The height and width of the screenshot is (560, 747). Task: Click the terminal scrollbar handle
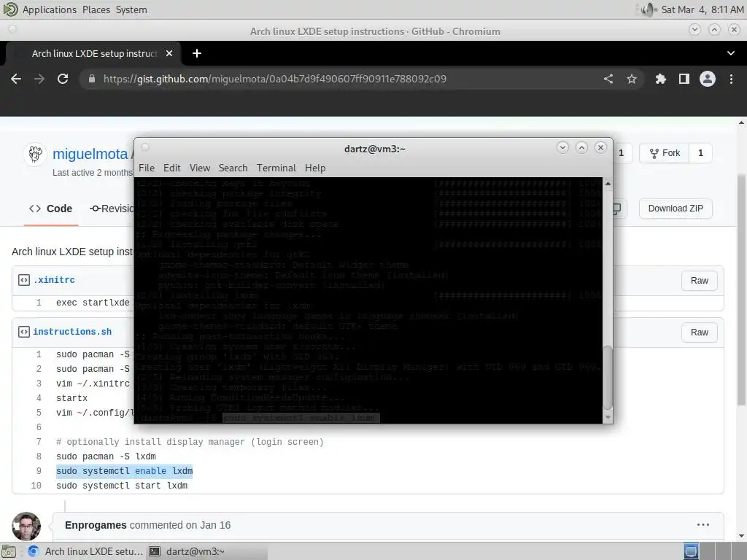[x=608, y=378]
